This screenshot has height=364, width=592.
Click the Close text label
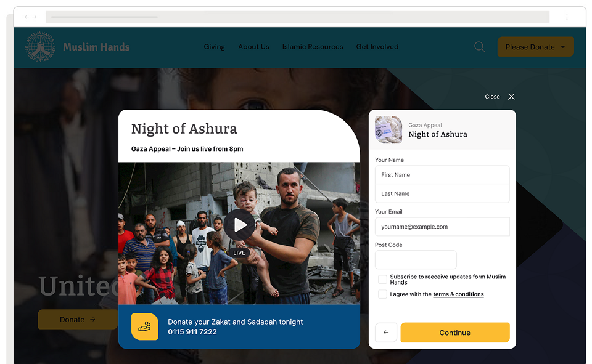pyautogui.click(x=492, y=97)
